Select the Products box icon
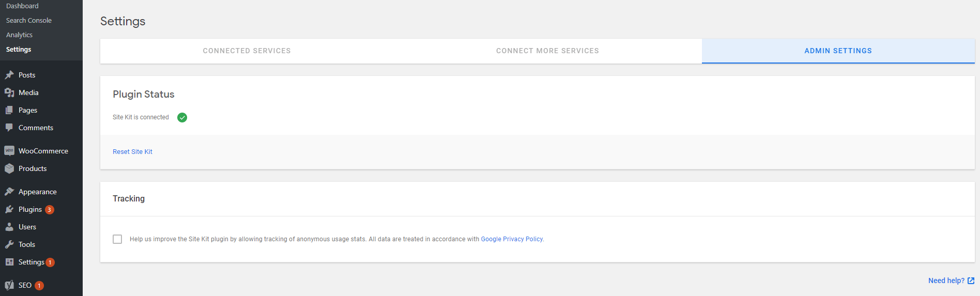Viewport: 980px width, 296px height. coord(9,168)
